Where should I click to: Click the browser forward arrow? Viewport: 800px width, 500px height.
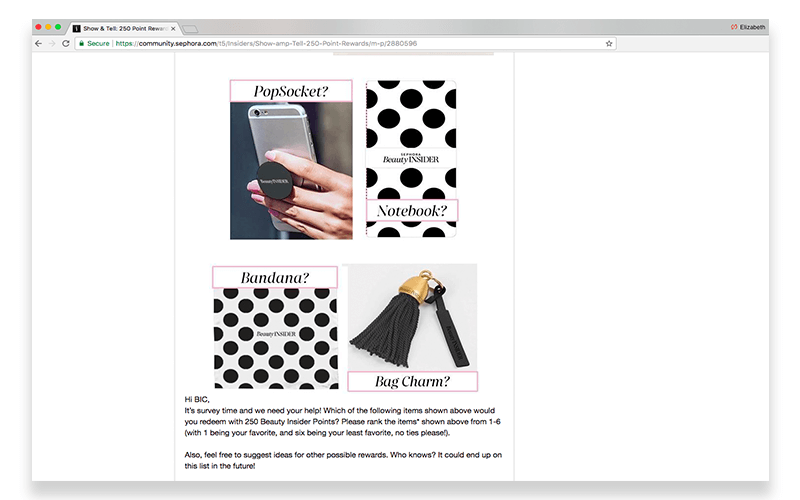(x=52, y=43)
